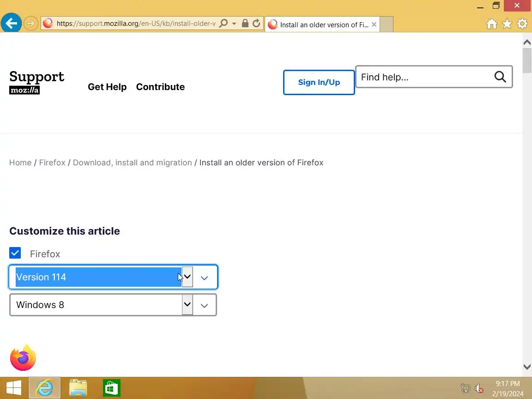This screenshot has width=532, height=399.
Task: Open a new tab with the blank tab button
Action: click(x=387, y=24)
